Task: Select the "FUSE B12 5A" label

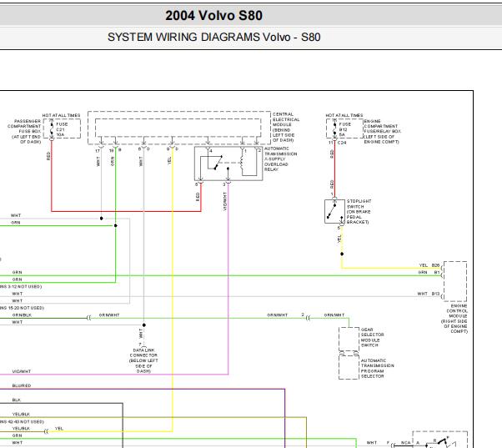Action: pos(344,129)
